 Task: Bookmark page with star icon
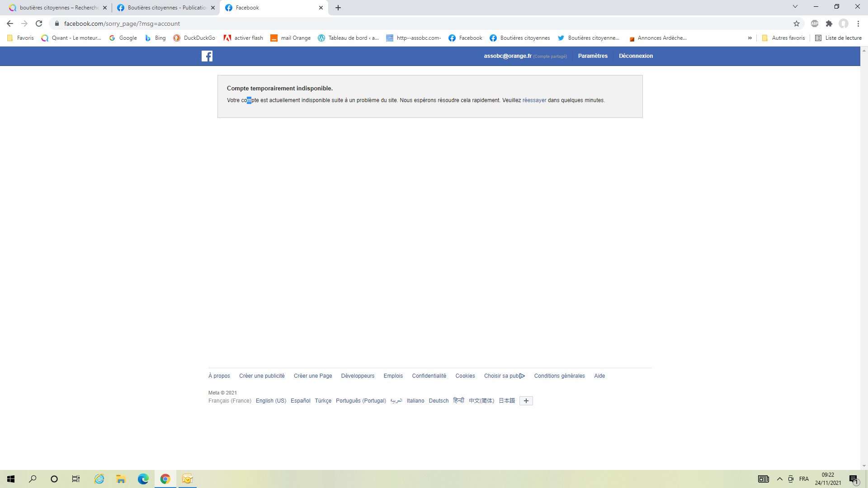point(797,23)
